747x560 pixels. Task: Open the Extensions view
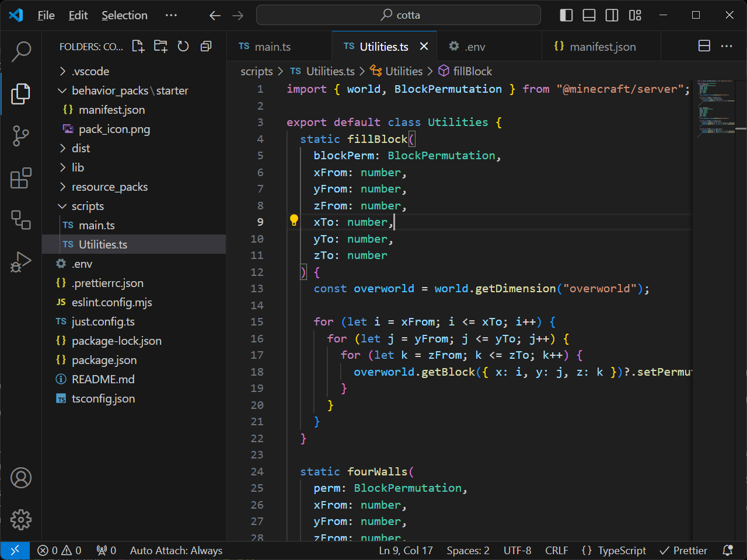click(21, 178)
